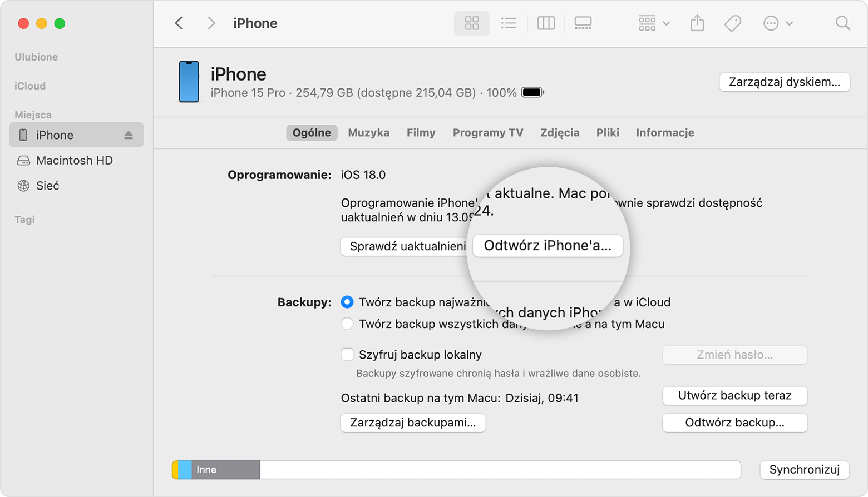
Task: Click Synchronizuj button
Action: pyautogui.click(x=804, y=470)
